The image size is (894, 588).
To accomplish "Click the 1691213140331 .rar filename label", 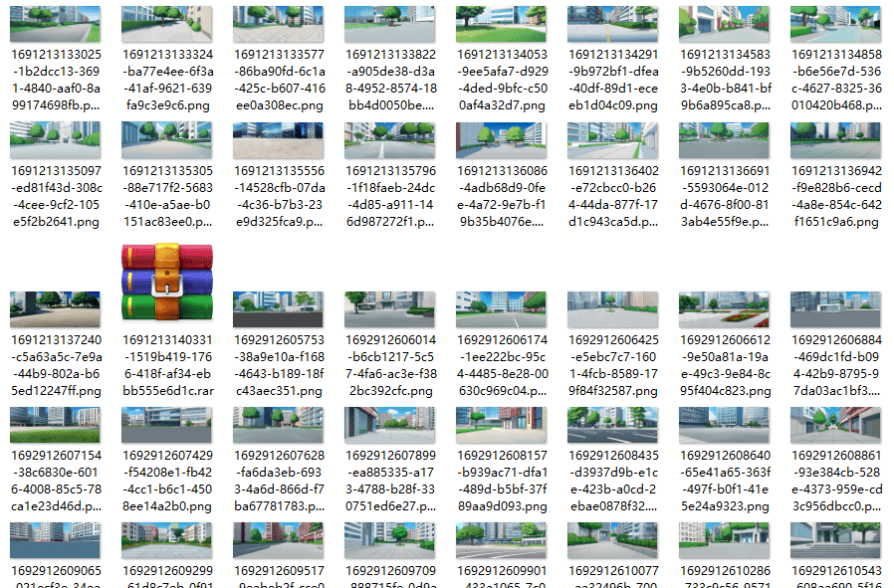I will click(x=167, y=365).
